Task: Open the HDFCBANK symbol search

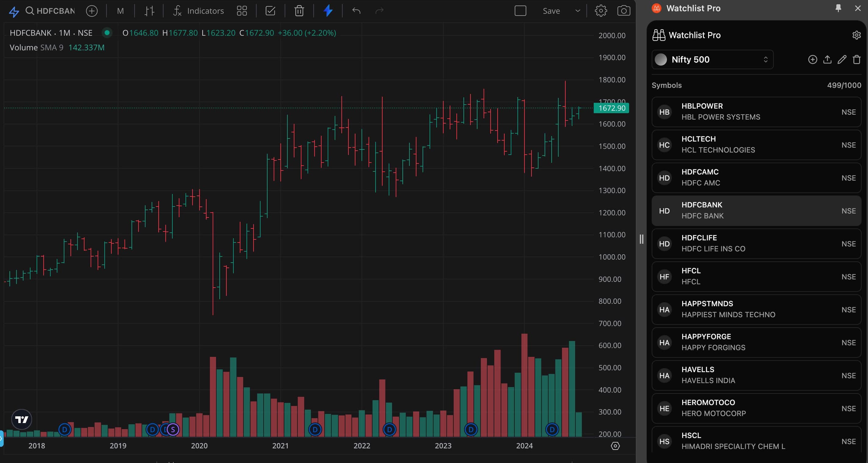Action: 51,11
